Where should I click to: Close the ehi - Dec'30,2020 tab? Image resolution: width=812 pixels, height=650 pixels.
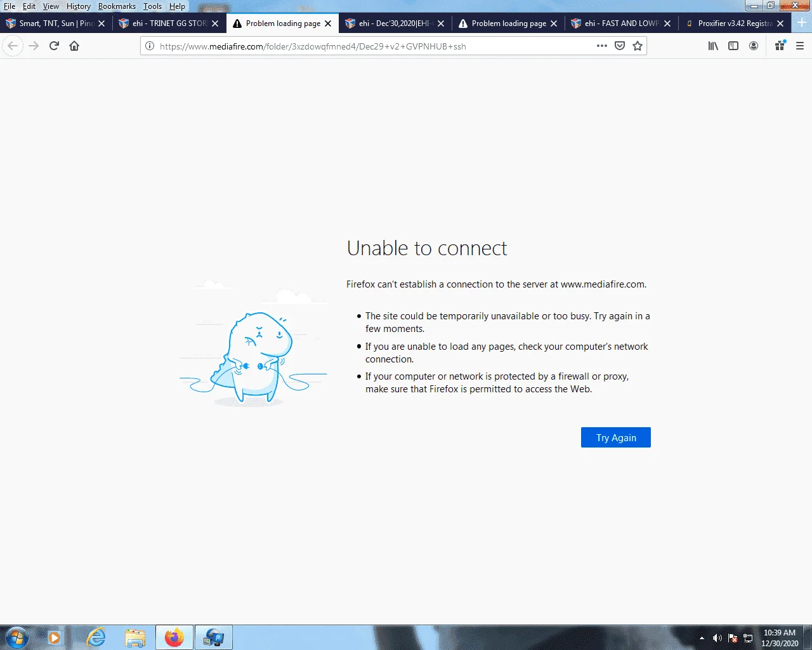coord(441,23)
